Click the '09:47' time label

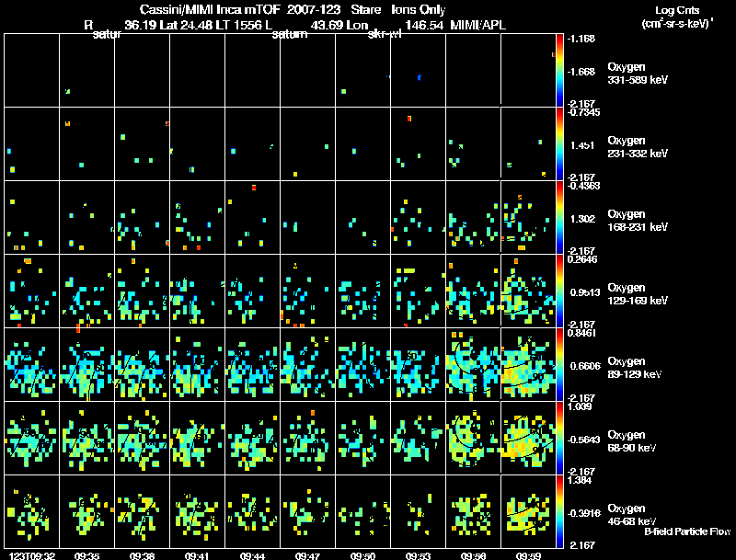tap(307, 555)
